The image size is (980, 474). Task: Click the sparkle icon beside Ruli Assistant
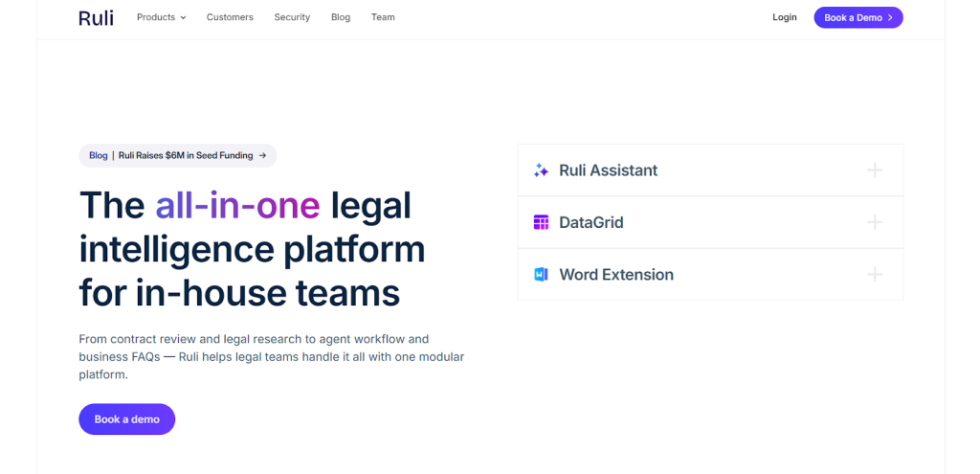pyautogui.click(x=541, y=170)
